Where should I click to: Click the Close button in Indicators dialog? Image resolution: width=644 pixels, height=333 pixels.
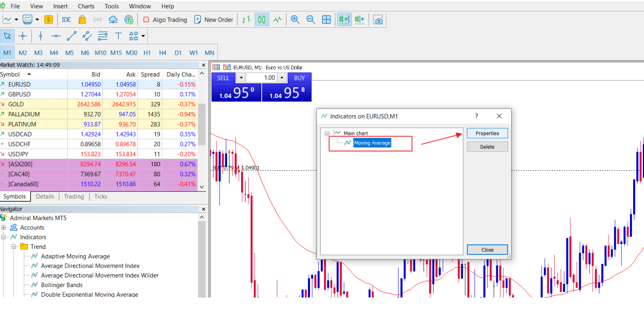click(x=487, y=250)
